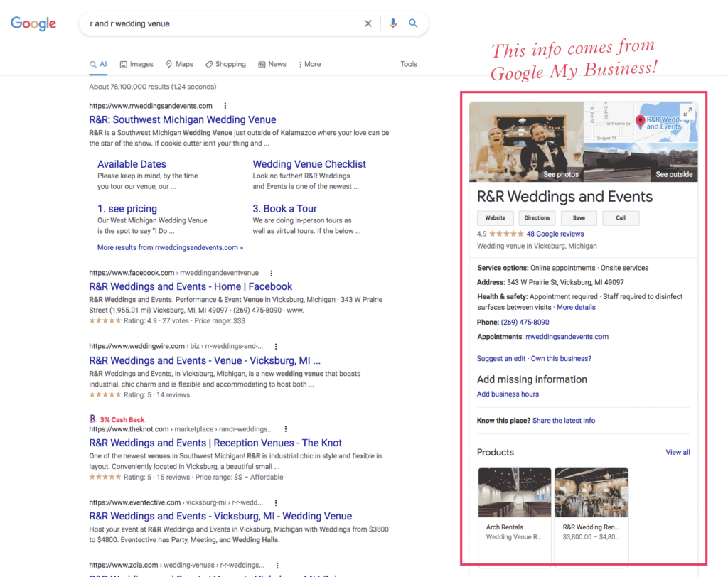Click the magnifying glass search icon

coord(413,23)
